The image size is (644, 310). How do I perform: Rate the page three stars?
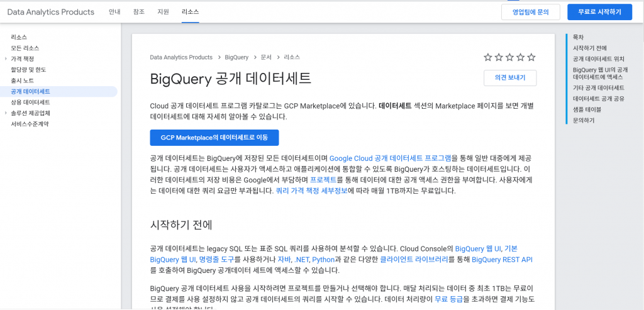(509, 57)
